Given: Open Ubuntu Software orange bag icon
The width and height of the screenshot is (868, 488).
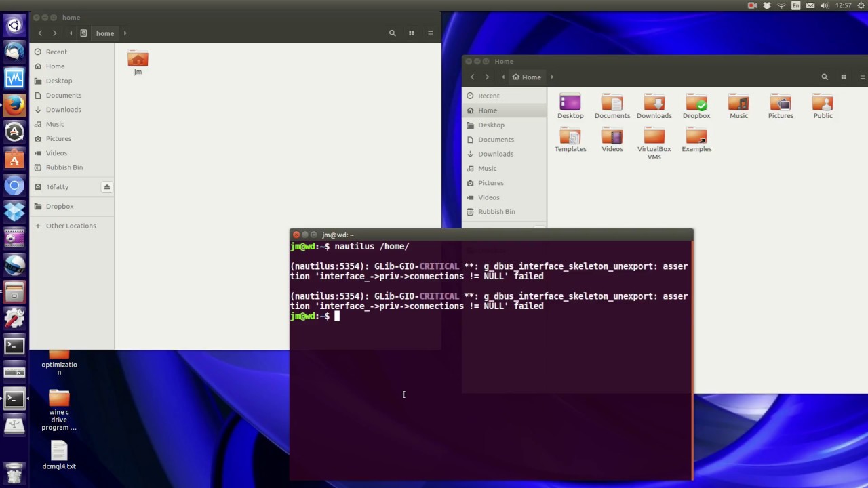Looking at the screenshot, I should point(14,159).
